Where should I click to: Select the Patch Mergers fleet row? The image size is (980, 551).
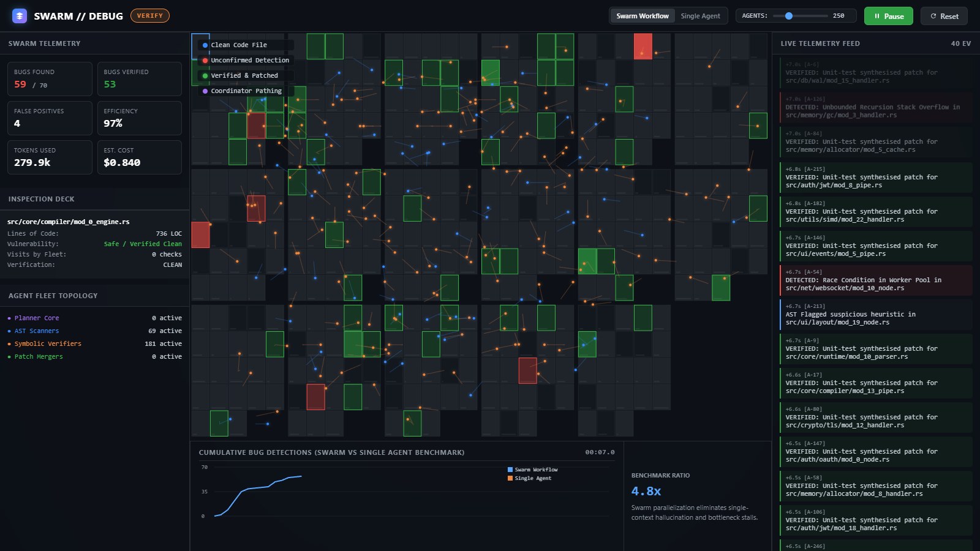click(94, 356)
